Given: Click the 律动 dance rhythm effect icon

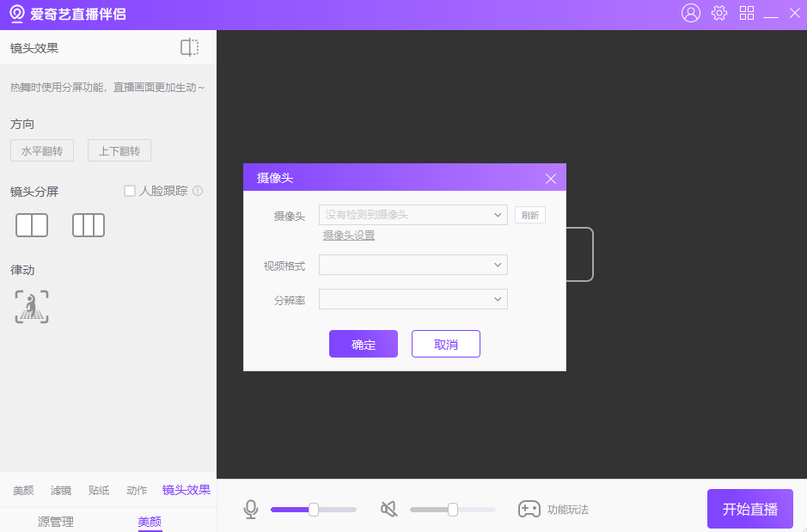Looking at the screenshot, I should click(31, 307).
